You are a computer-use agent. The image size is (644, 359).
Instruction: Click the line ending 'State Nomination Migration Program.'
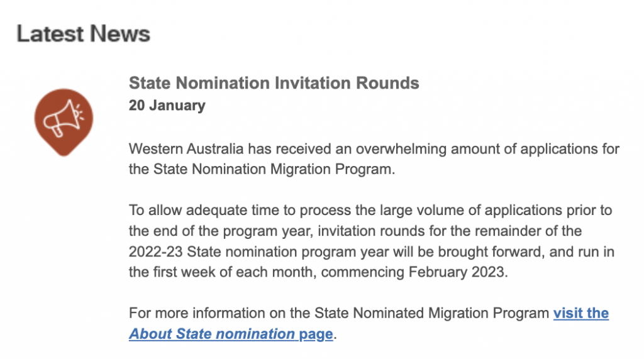[x=262, y=170]
